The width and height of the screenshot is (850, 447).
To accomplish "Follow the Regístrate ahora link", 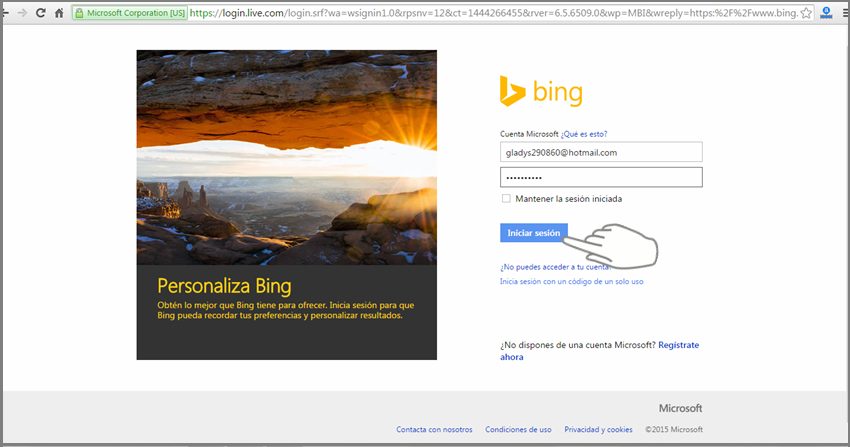I will click(678, 345).
